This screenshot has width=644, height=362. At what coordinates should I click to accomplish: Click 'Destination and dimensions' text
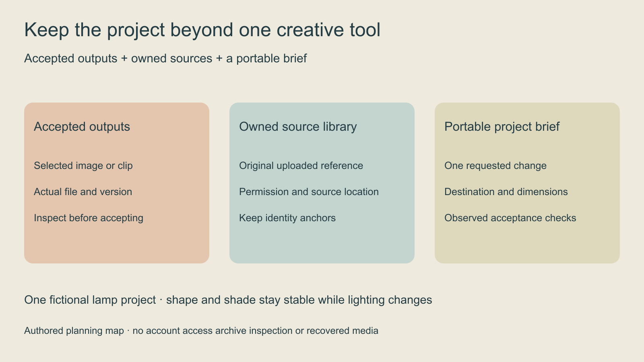(x=506, y=192)
